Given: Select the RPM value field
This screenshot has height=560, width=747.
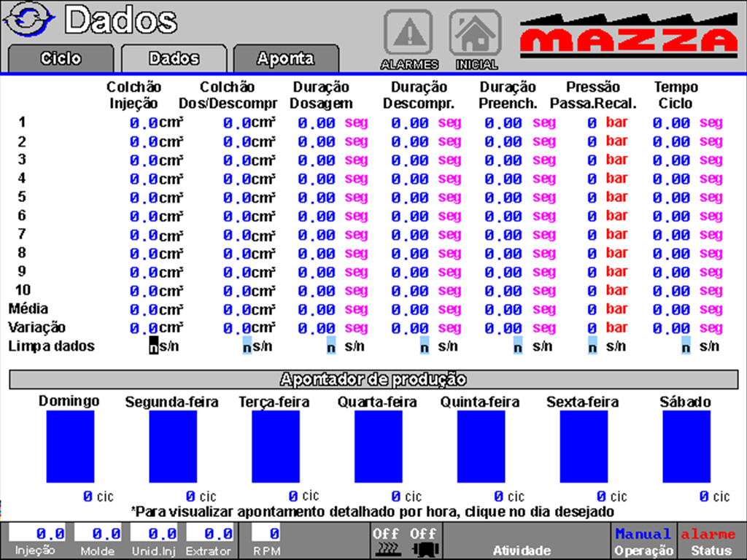Looking at the screenshot, I should point(267,534).
